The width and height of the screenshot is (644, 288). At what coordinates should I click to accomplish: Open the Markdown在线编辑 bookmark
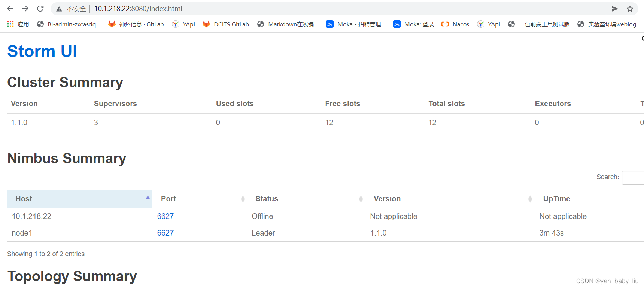click(288, 24)
